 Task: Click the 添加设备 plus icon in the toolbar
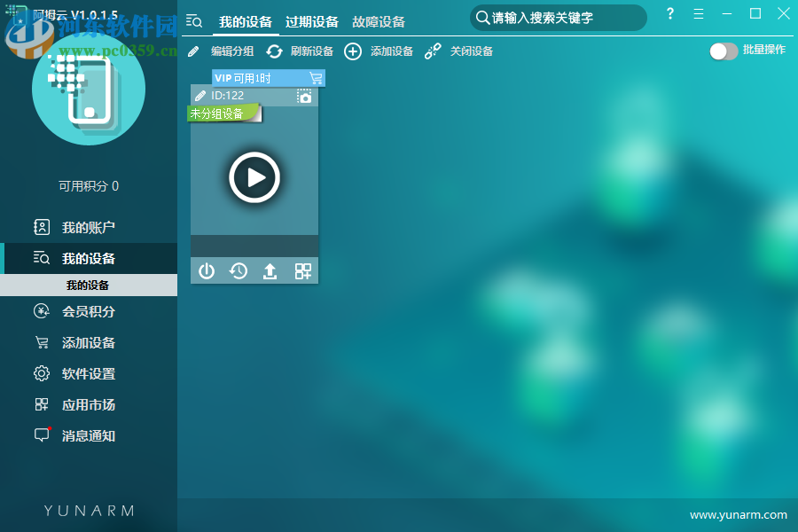(x=353, y=51)
